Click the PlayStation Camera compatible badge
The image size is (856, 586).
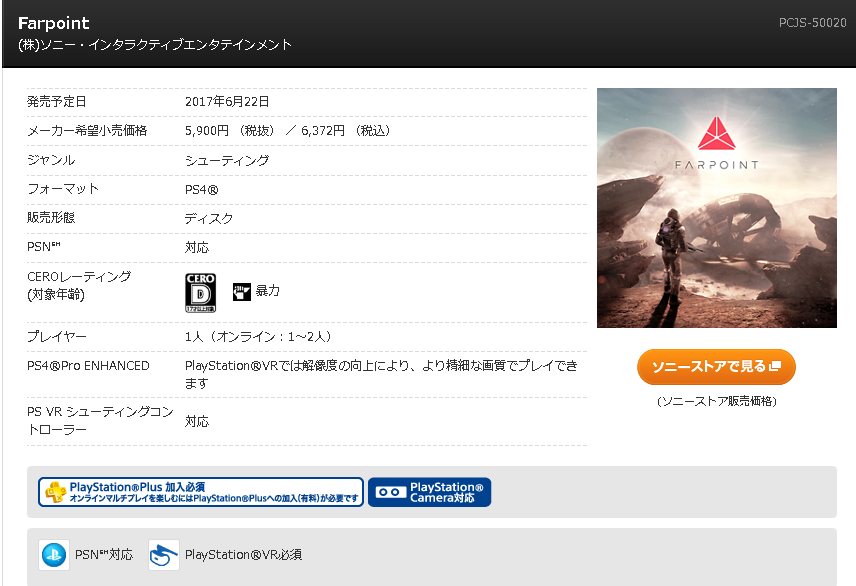pyautogui.click(x=430, y=492)
